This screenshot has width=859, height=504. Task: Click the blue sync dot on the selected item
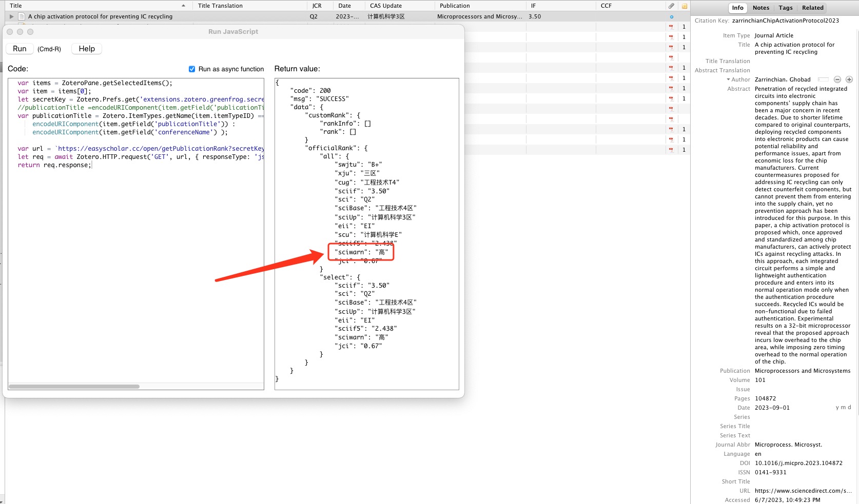tap(672, 16)
